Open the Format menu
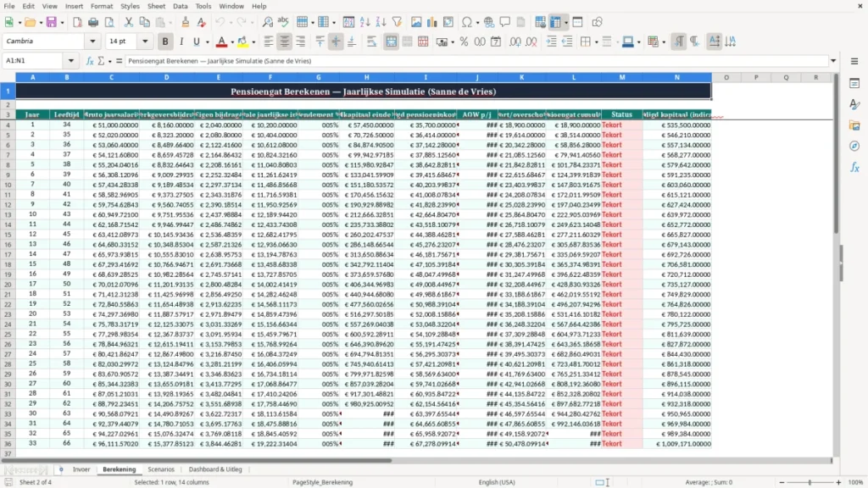This screenshot has height=488, width=868. coord(102,6)
